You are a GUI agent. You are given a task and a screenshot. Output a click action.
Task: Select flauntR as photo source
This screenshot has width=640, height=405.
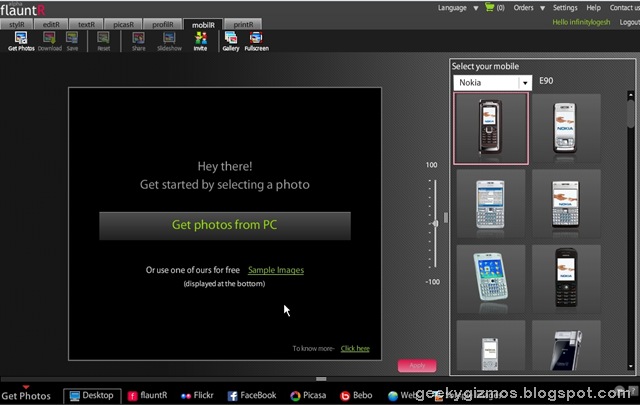pyautogui.click(x=147, y=395)
